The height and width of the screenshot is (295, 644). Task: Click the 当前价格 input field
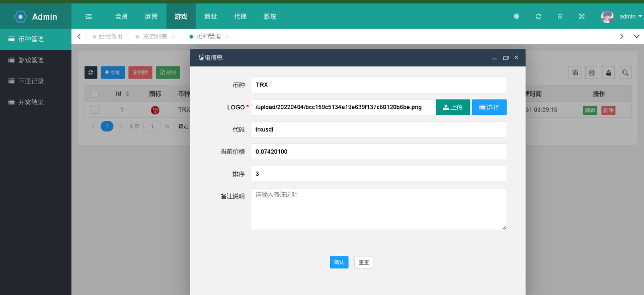coord(378,152)
